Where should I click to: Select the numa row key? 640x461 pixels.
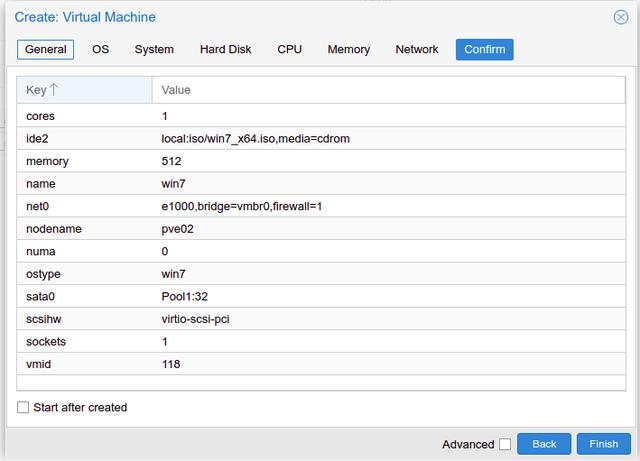pos(41,252)
